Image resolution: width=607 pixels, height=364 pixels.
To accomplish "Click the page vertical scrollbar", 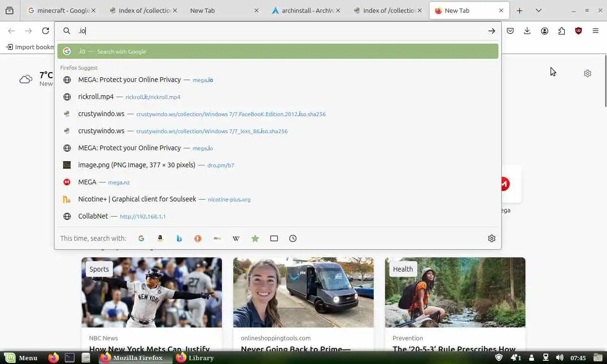I will point(605,81).
